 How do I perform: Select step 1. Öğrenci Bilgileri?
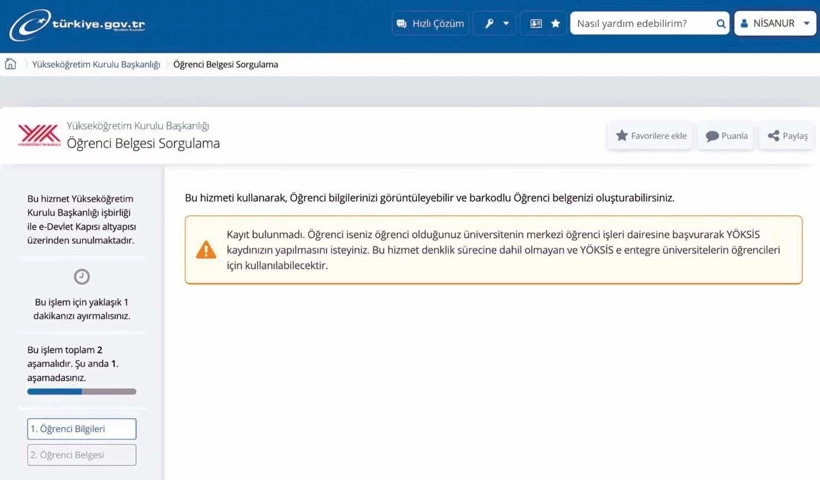[x=82, y=429]
